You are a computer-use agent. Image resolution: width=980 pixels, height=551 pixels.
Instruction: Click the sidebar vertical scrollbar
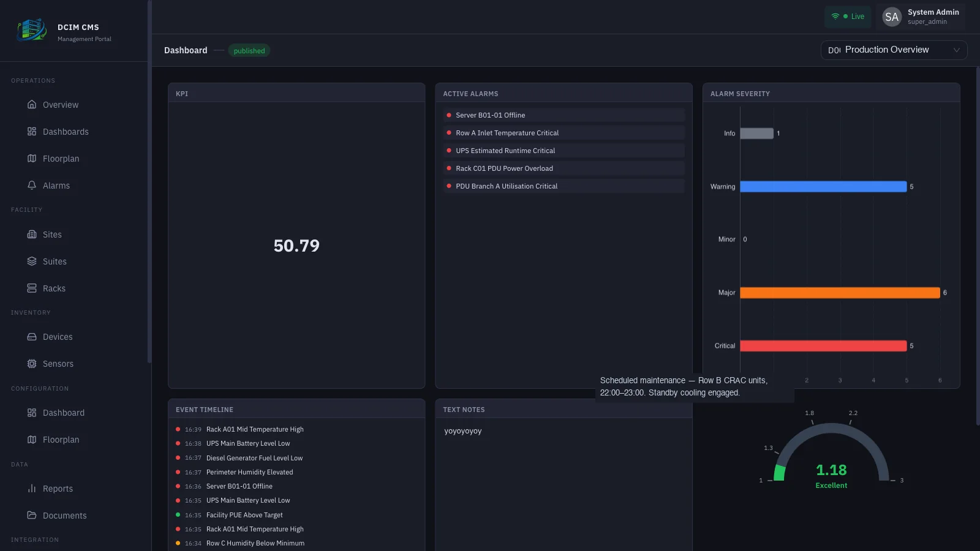(149, 182)
